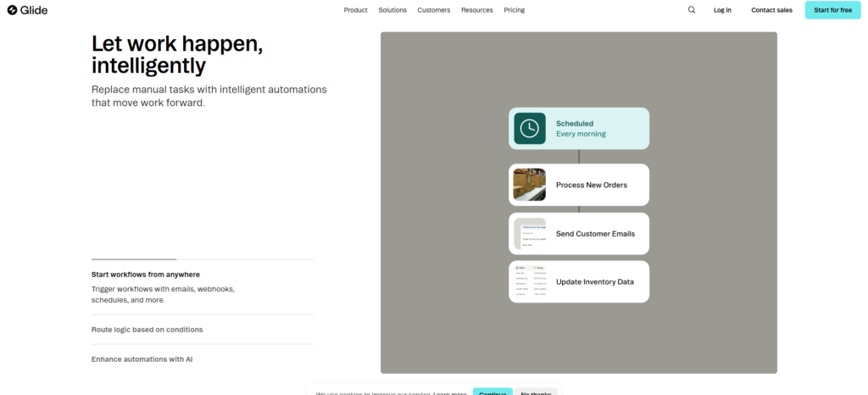This screenshot has width=868, height=395.
Task: Open the Solutions menu
Action: pos(392,10)
